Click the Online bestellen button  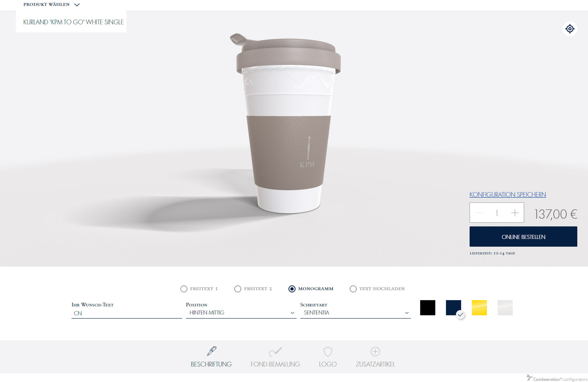coord(523,237)
